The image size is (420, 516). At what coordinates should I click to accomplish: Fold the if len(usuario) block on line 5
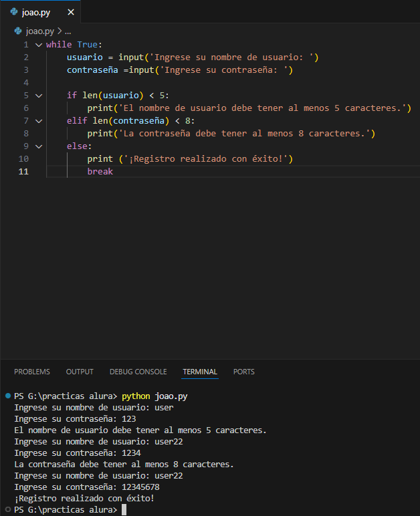coord(38,96)
